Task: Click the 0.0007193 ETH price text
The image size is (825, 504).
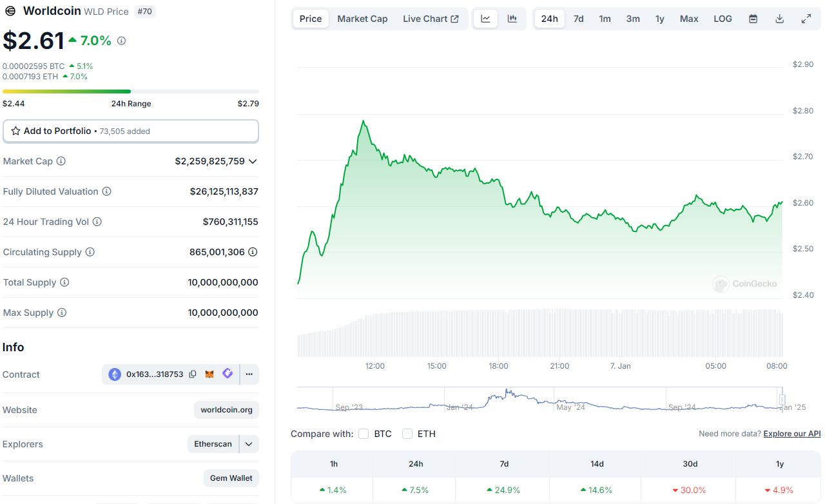Action: pyautogui.click(x=30, y=76)
